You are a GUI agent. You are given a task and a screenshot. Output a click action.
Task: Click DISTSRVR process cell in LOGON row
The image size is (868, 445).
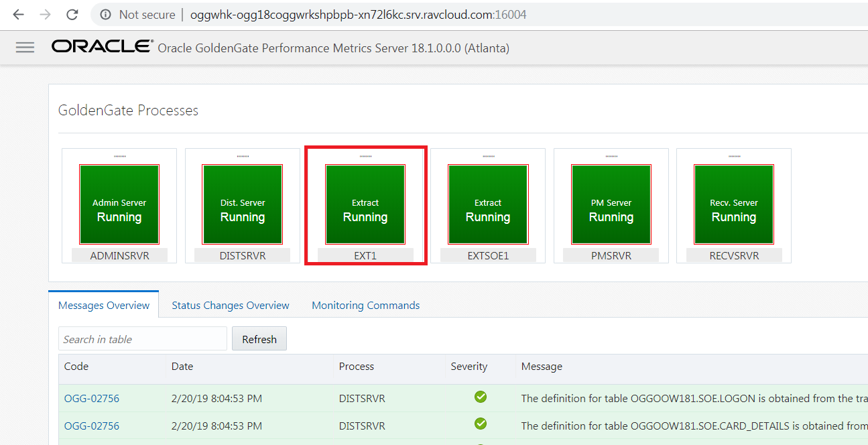click(362, 398)
